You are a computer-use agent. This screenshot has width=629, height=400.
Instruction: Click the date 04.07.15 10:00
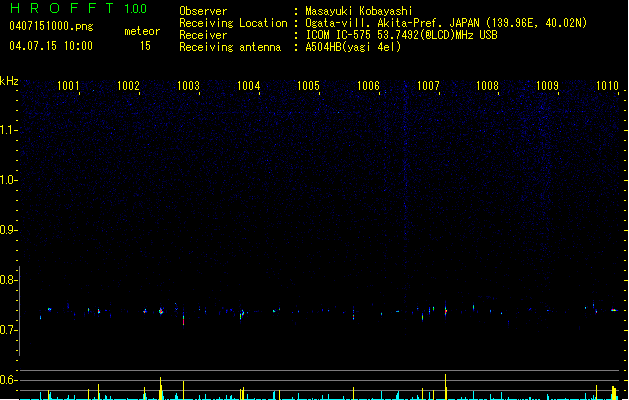pos(51,46)
